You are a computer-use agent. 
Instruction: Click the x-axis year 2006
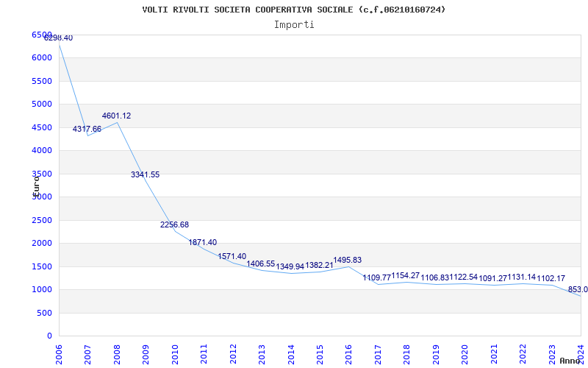click(59, 354)
